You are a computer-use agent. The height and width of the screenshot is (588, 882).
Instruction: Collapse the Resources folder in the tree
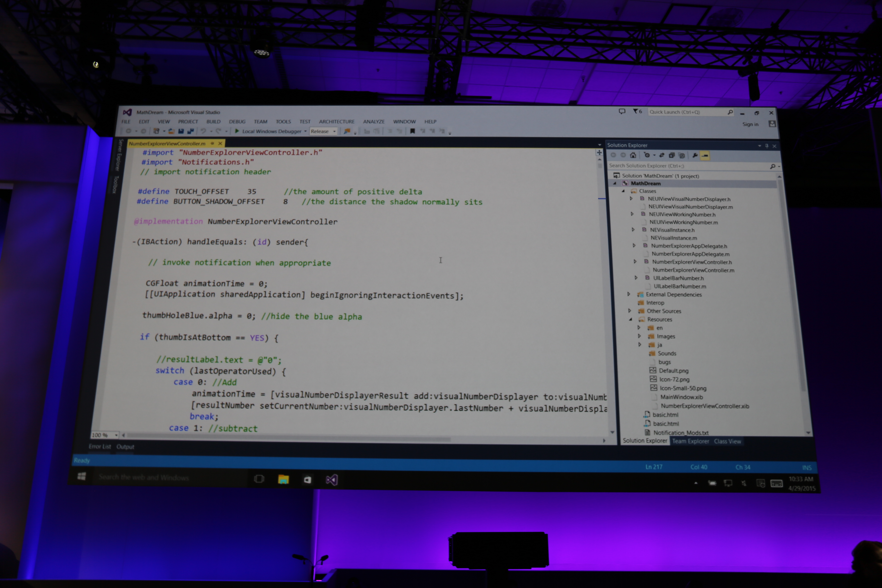pos(630,319)
